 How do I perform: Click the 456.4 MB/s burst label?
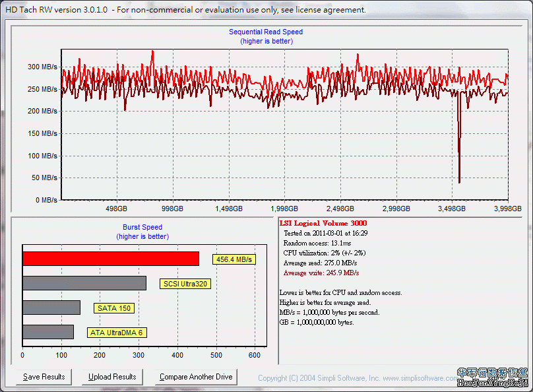point(234,259)
